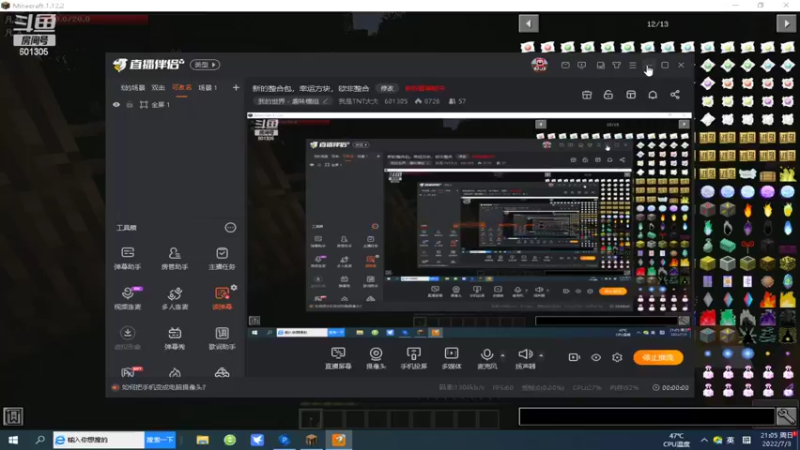This screenshot has height=450, width=800.
Task: Go to next Minecraft item page arrow
Action: coord(786,23)
